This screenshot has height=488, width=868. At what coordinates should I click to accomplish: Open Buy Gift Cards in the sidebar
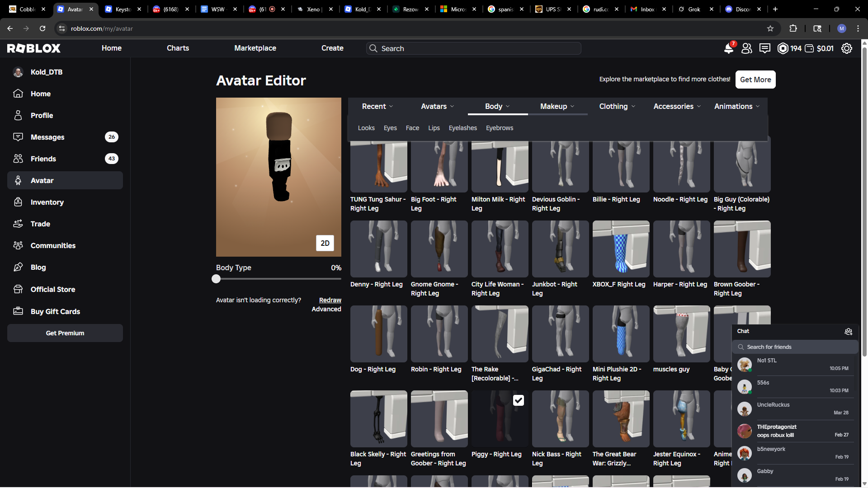(x=65, y=311)
